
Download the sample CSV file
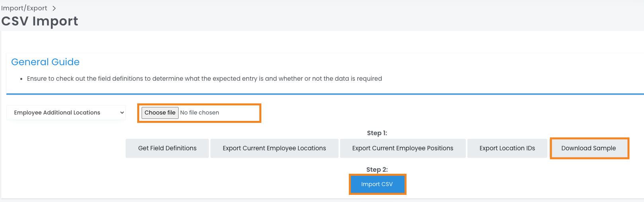(588, 148)
